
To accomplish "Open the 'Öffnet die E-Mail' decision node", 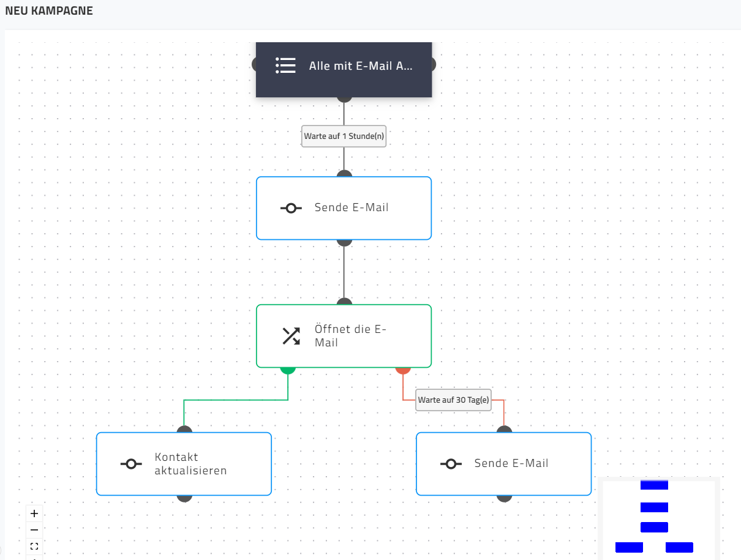I will coord(350,336).
